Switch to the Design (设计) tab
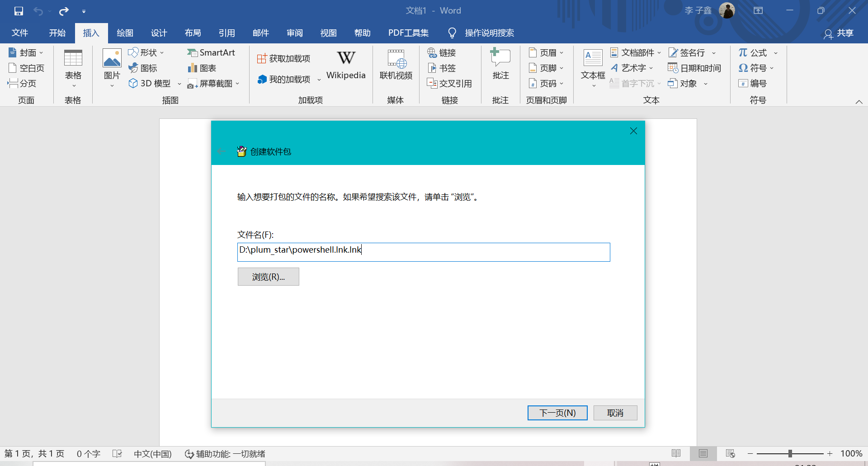The width and height of the screenshot is (868, 466). [159, 33]
